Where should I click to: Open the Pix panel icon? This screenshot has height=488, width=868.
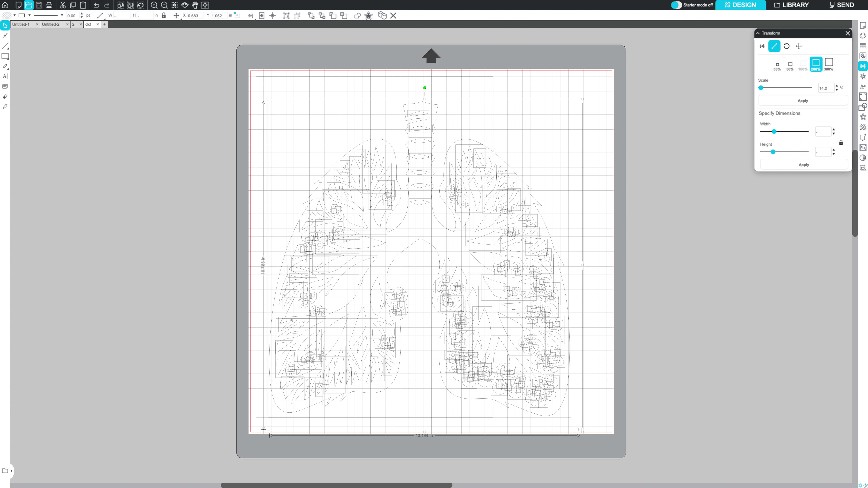(x=863, y=148)
